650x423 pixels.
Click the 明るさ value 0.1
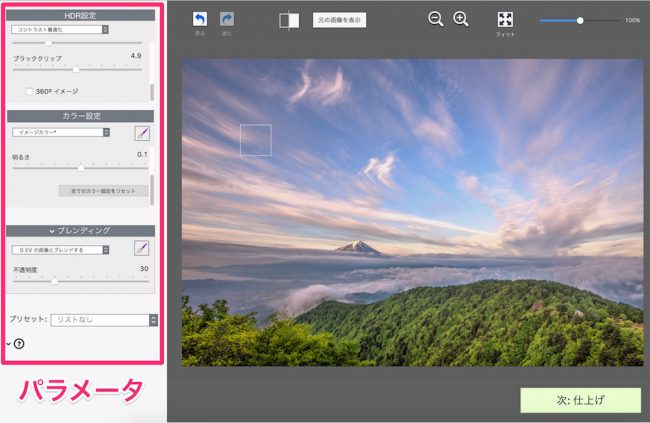(x=142, y=154)
